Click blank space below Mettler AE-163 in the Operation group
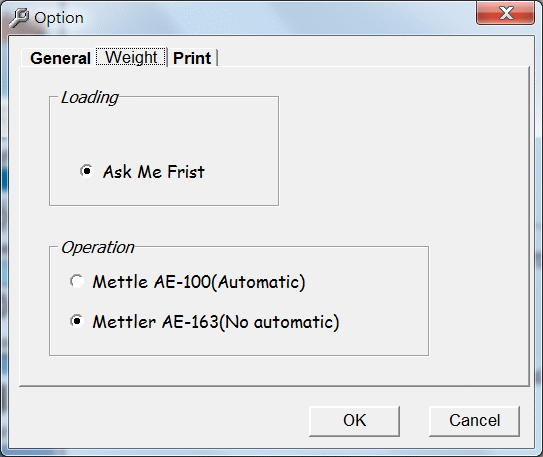Image resolution: width=543 pixels, height=457 pixels. [239, 343]
